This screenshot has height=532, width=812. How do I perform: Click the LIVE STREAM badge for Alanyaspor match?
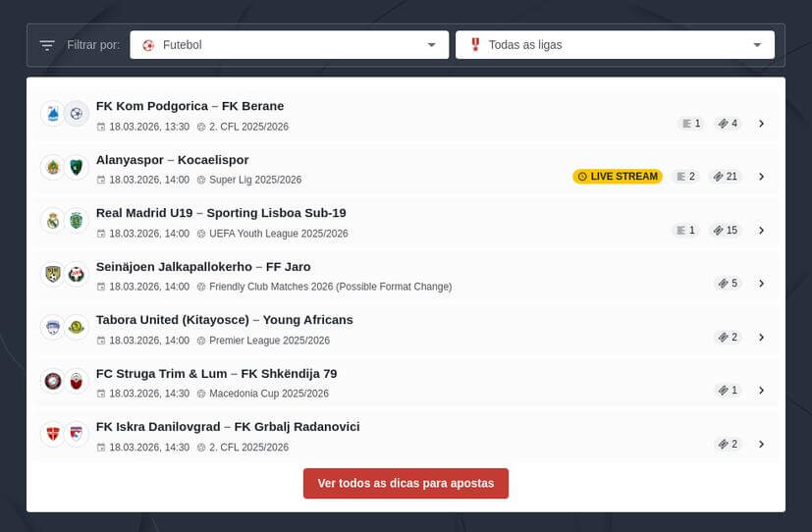point(618,177)
